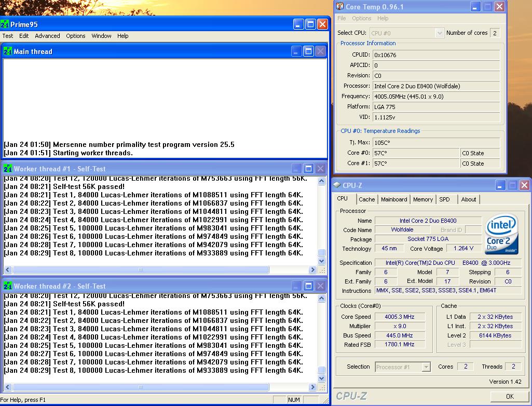The width and height of the screenshot is (532, 406).
Task: Click the Level 2 cache value 6144 KBytes
Action: (x=495, y=335)
